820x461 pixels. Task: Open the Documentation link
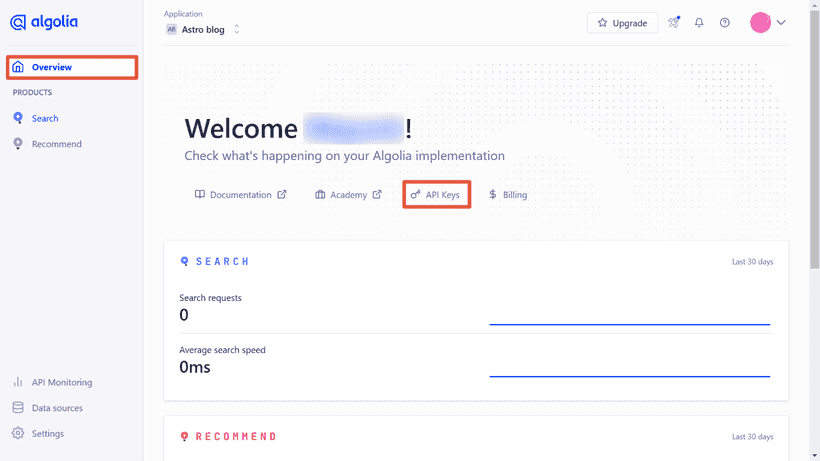tap(241, 195)
